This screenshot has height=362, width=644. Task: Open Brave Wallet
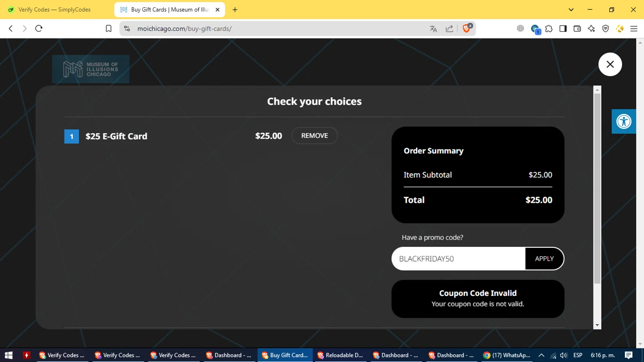577,28
